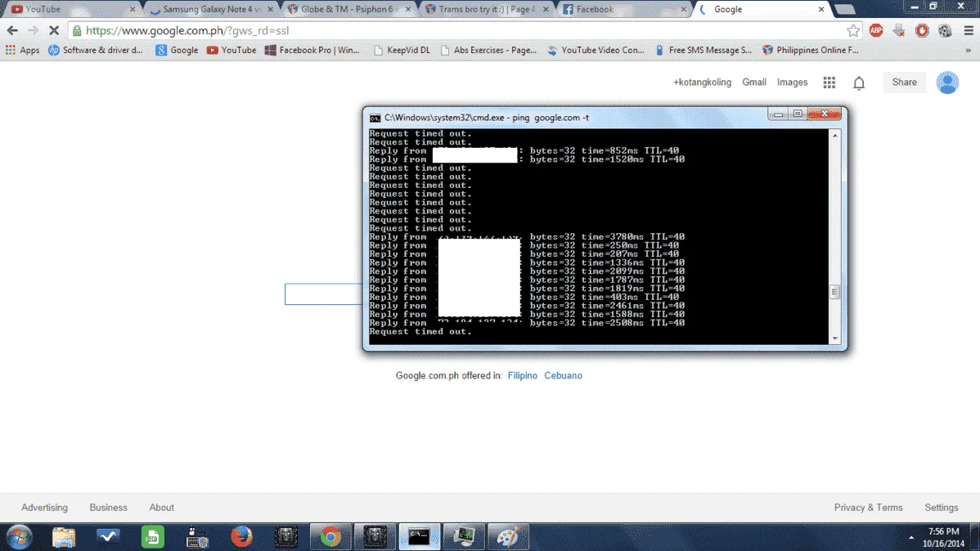Click cmd scrollbar down arrow
The height and width of the screenshot is (551, 980).
pos(834,338)
